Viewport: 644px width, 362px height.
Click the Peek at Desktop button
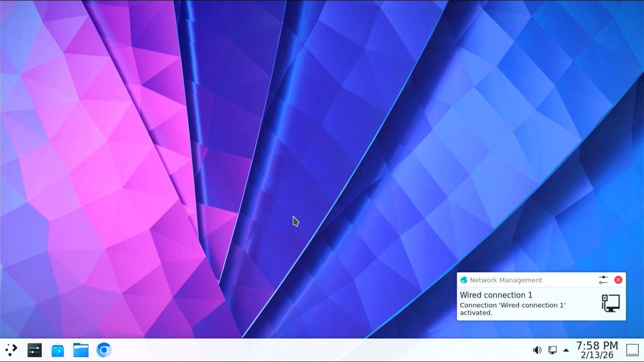pyautogui.click(x=632, y=350)
